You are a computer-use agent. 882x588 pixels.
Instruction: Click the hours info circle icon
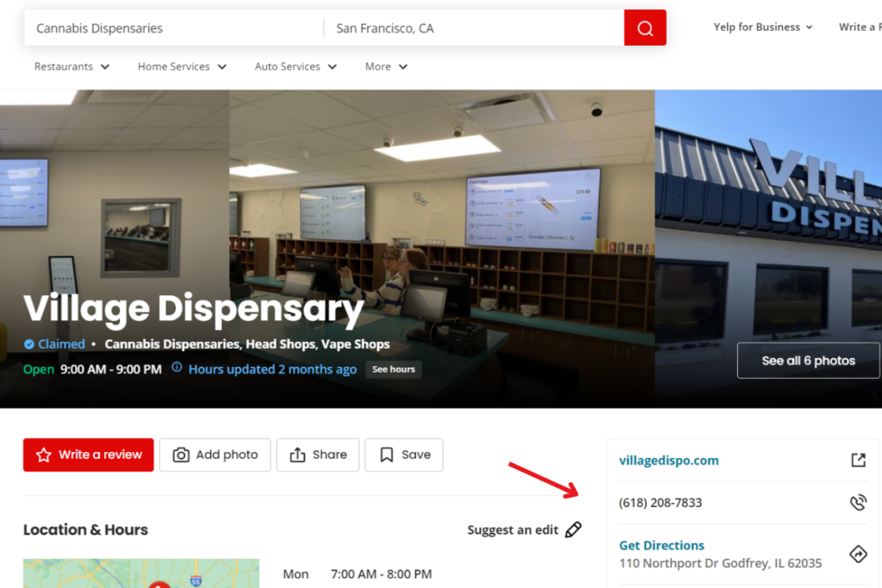177,368
